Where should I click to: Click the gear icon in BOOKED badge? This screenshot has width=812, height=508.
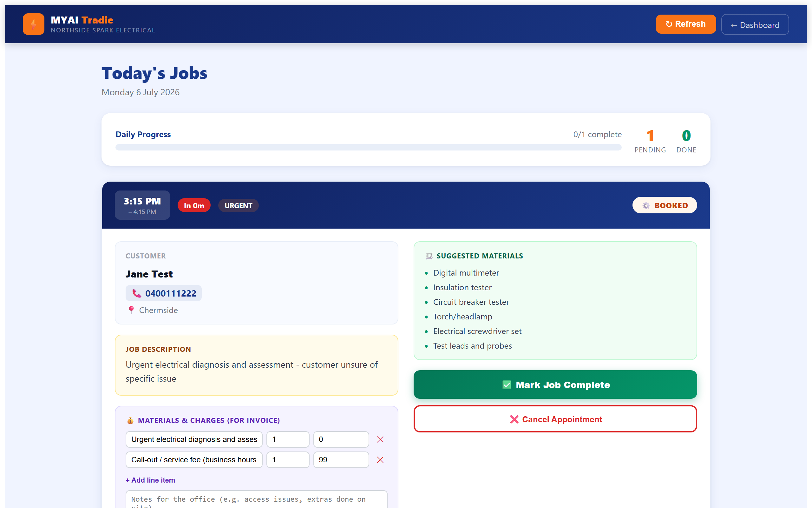646,206
